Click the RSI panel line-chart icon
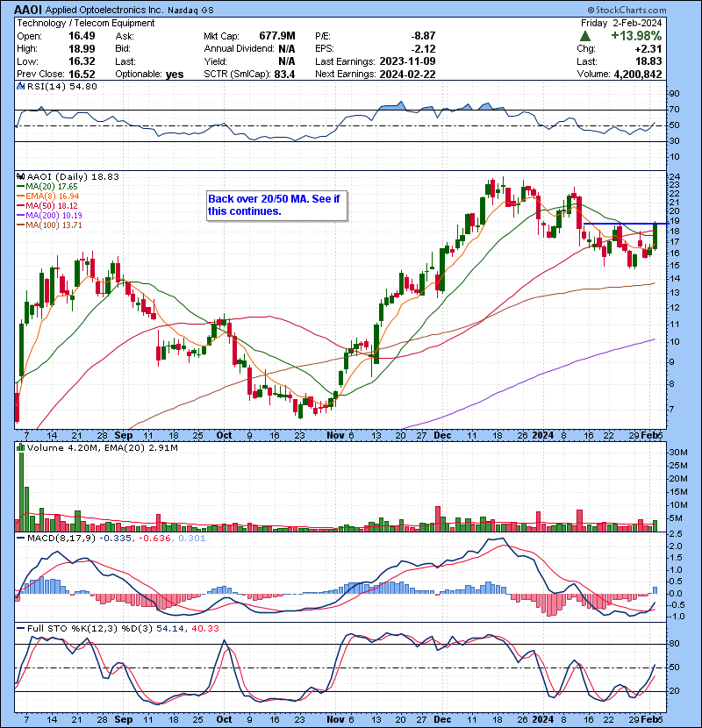The width and height of the screenshot is (702, 728). 20,86
